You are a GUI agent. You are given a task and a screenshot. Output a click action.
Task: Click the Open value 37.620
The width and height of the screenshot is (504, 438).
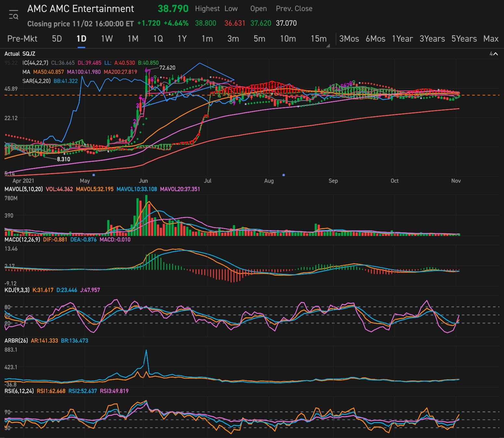click(x=260, y=23)
